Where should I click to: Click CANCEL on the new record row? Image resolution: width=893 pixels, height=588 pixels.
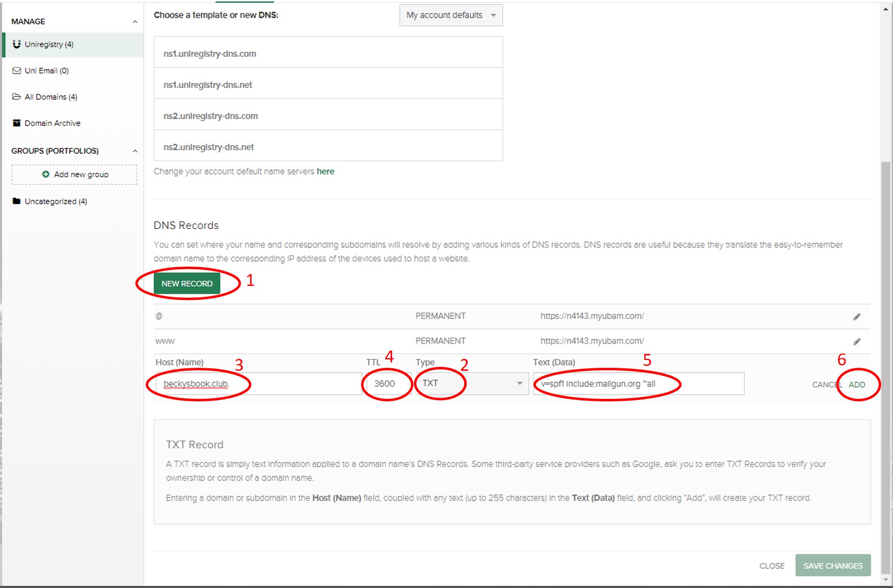tap(827, 385)
